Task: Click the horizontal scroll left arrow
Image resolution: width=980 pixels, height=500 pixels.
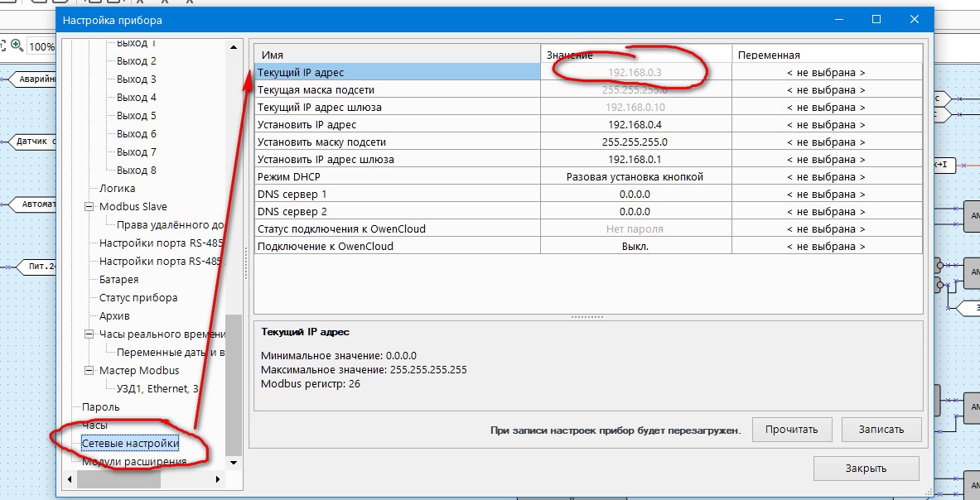Action: click(69, 479)
